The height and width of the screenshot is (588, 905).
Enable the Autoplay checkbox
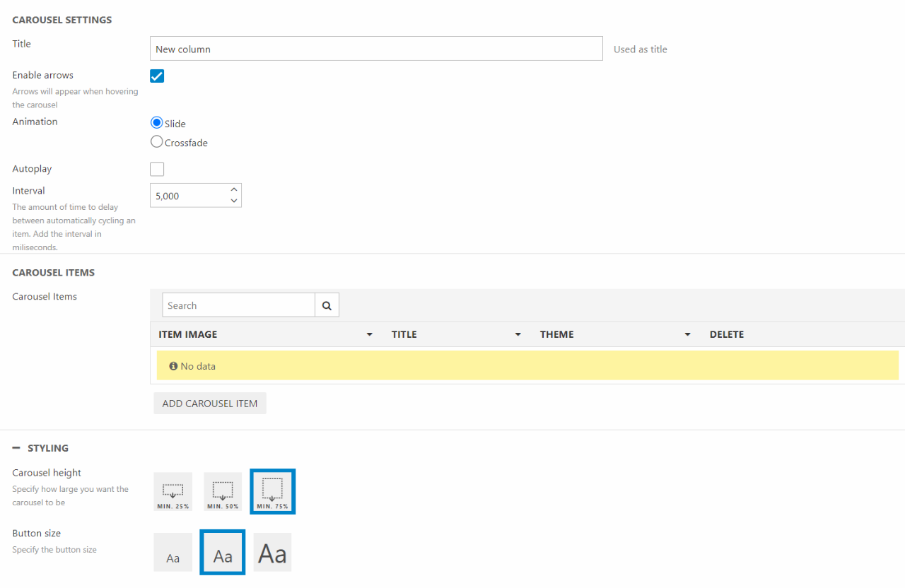(x=157, y=169)
